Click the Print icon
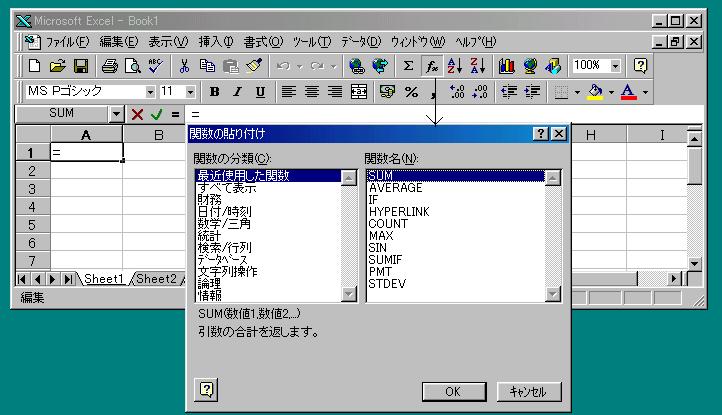This screenshot has height=415, width=722. [110, 66]
